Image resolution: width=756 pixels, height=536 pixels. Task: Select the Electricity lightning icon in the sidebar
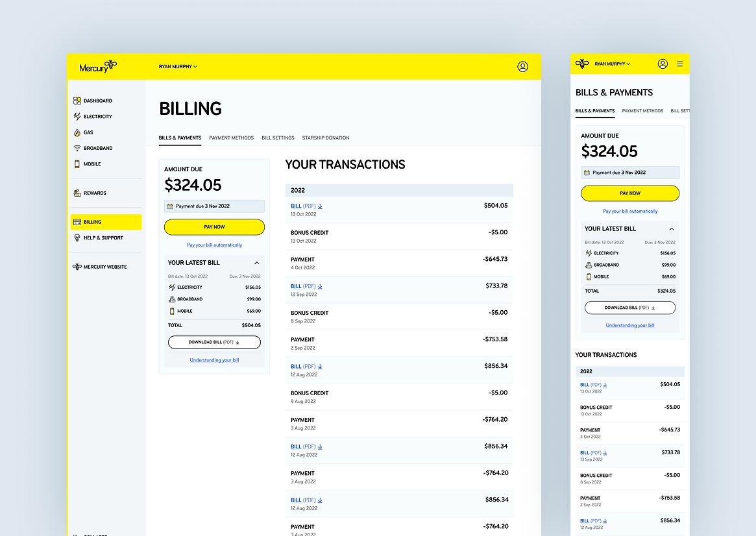[77, 117]
